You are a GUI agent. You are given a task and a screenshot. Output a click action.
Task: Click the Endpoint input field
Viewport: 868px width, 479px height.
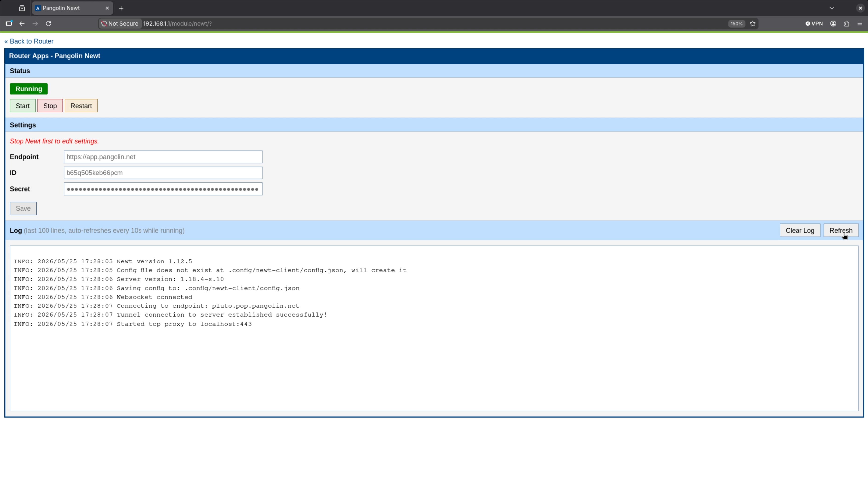coord(163,157)
